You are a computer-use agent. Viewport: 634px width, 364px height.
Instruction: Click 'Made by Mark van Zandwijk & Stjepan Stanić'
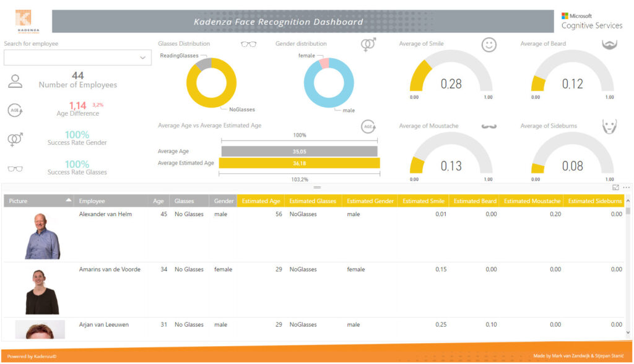[578, 356]
